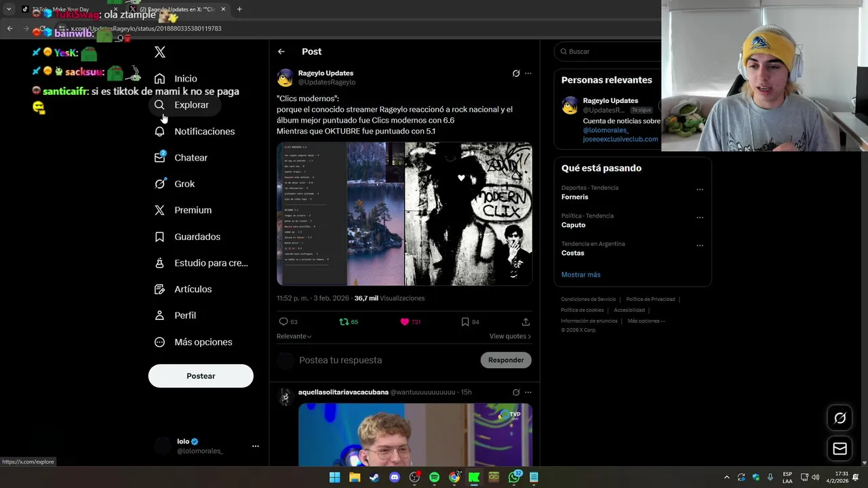This screenshot has width=868, height=488.
Task: Open options for the Caputo trend
Action: coord(700,218)
